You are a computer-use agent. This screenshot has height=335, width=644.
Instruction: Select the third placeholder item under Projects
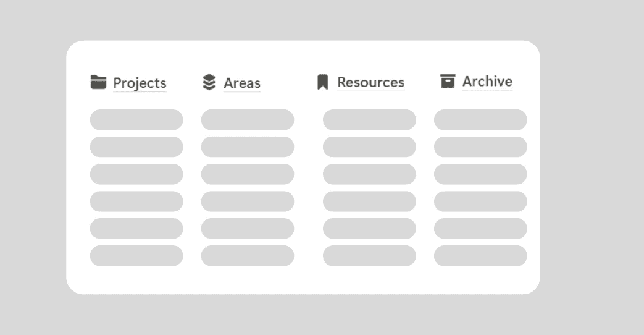[136, 174]
